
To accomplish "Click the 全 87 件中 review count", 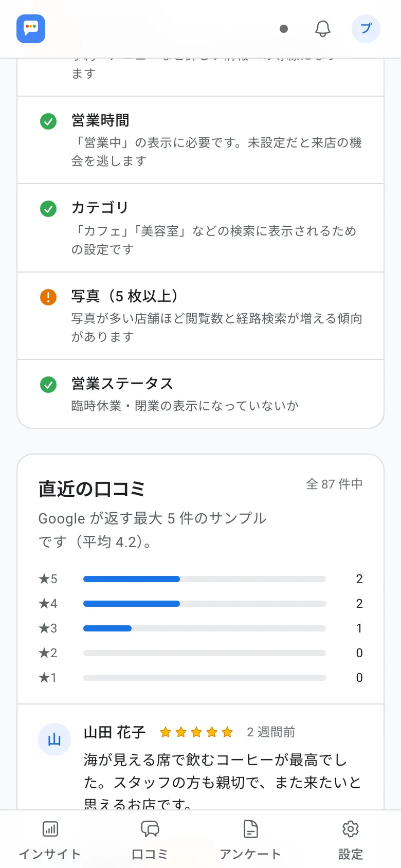I will [335, 484].
